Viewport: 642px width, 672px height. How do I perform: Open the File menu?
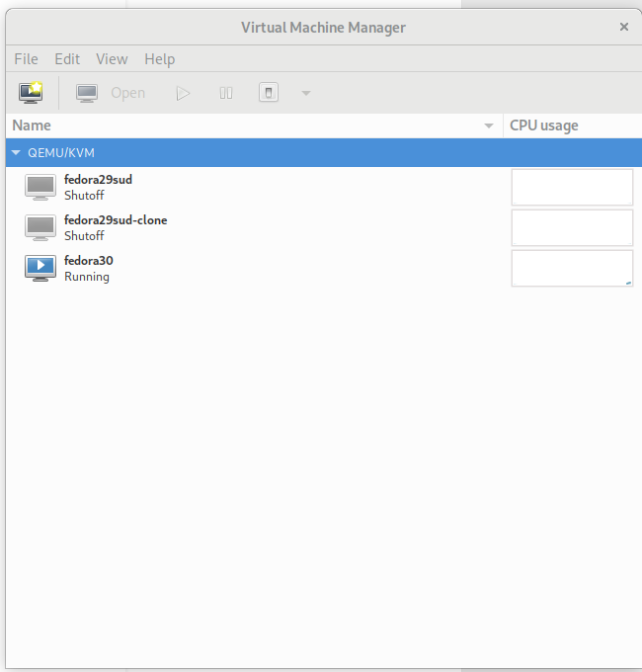coord(26,58)
